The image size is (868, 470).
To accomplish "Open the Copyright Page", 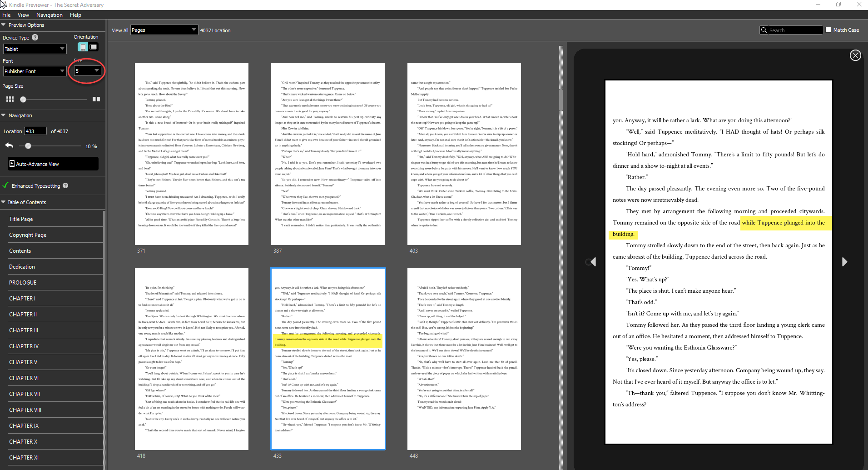I will (28, 235).
